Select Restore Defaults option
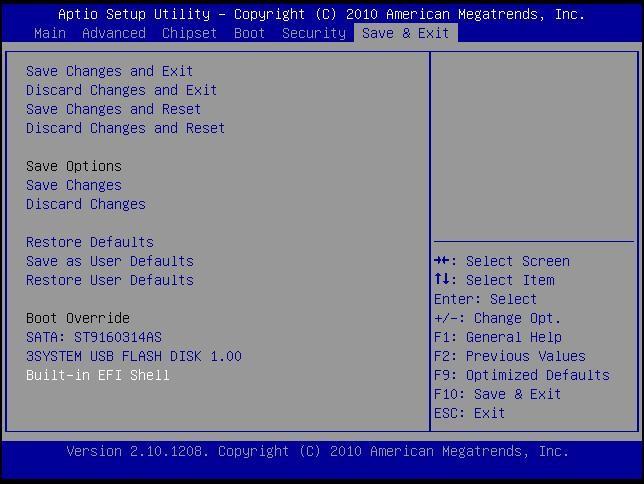Screen dimensions: 644x484 (x=89, y=242)
